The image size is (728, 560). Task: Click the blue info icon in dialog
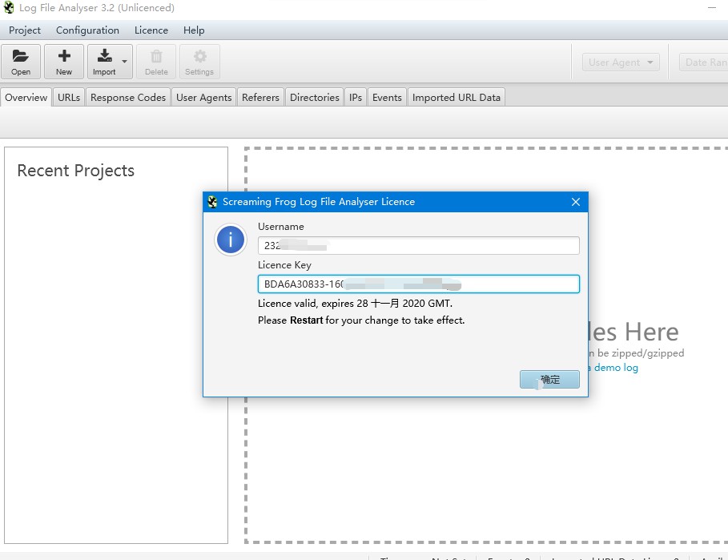click(x=231, y=240)
